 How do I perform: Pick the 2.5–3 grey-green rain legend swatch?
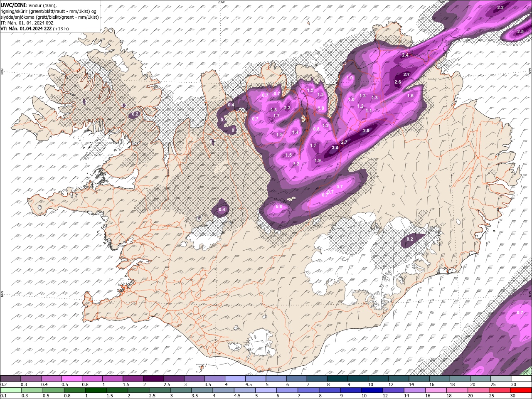pyautogui.click(x=159, y=390)
